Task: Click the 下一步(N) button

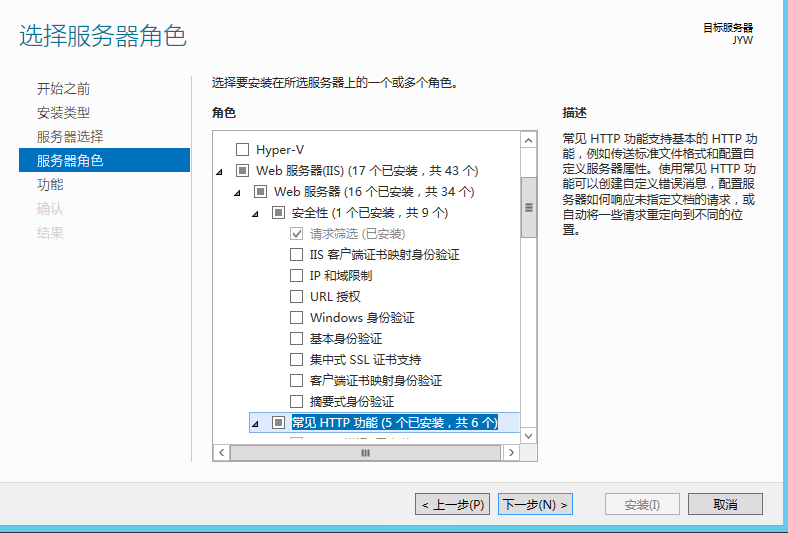Action: tap(535, 505)
